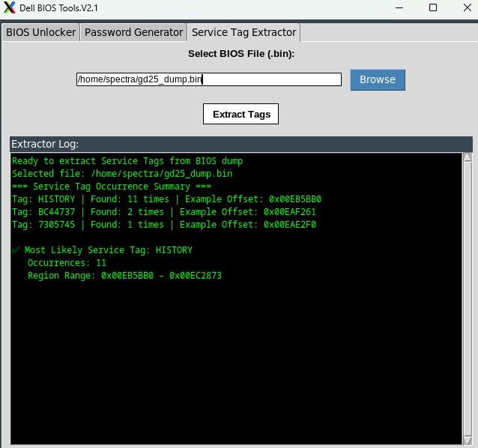Click the 'Occurrences: 11' log line
This screenshot has width=478, height=448.
tap(67, 263)
